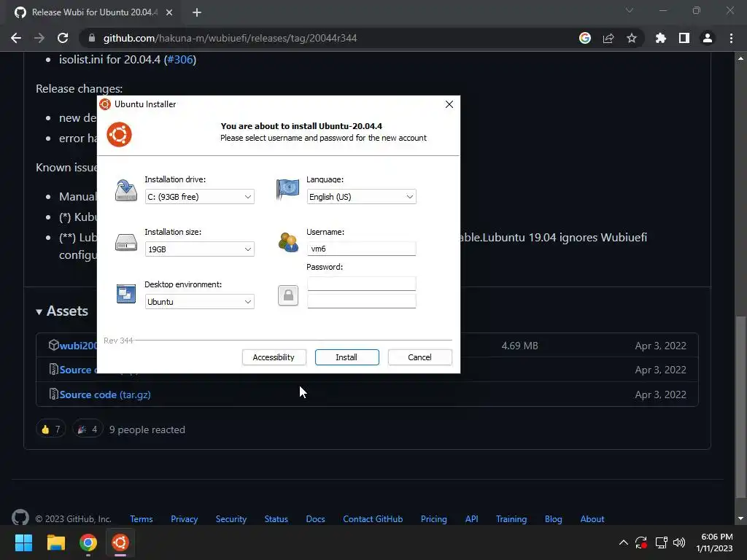Open the Docs footer link
The width and height of the screenshot is (747, 560).
pyautogui.click(x=315, y=519)
